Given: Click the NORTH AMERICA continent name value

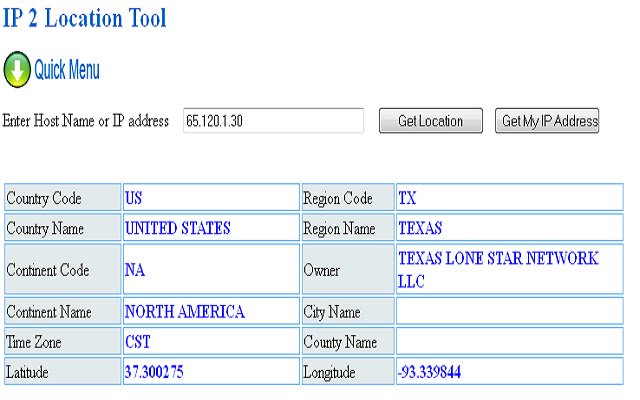Looking at the screenshot, I should [x=184, y=312].
